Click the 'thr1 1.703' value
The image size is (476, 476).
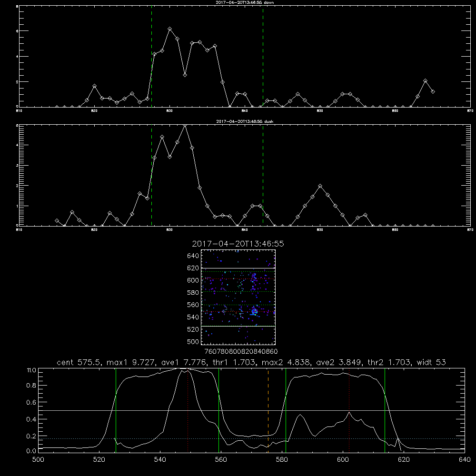tap(234, 362)
